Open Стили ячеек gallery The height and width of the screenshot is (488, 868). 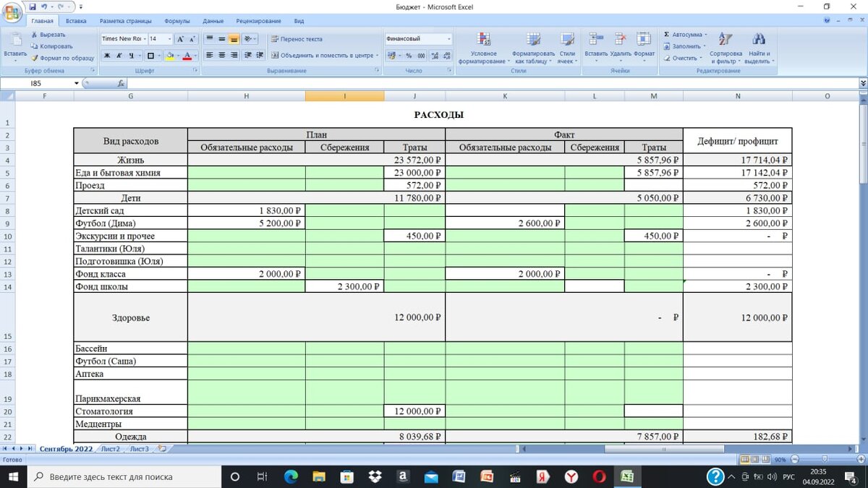(567, 48)
